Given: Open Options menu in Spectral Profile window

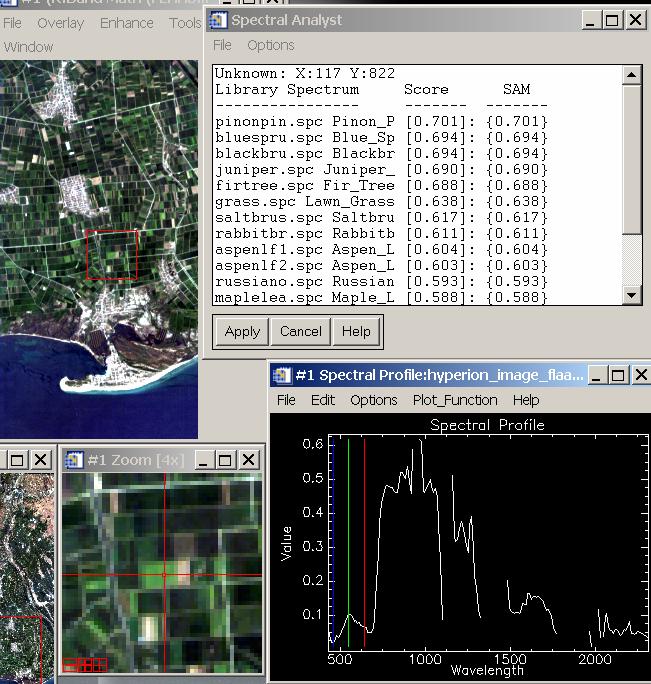Looking at the screenshot, I should [x=374, y=400].
